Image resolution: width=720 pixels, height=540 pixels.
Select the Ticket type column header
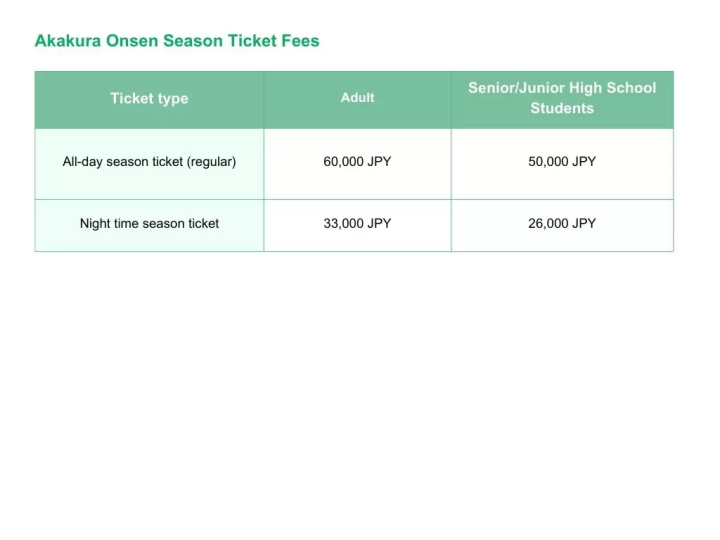pos(149,98)
